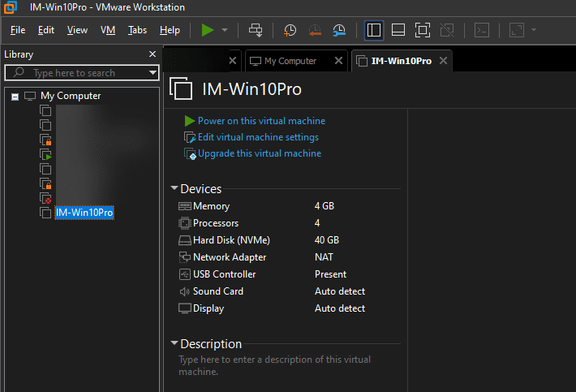
Task: Open the snapshot manager wrench icon
Action: [338, 30]
